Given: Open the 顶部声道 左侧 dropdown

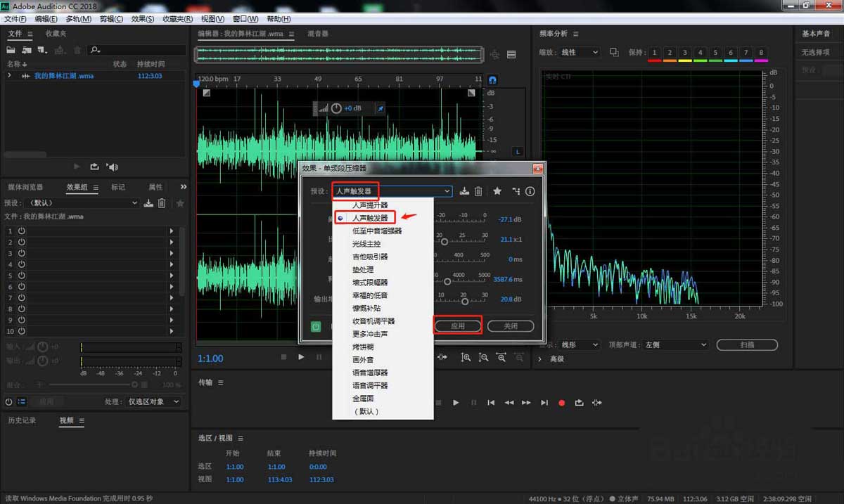Looking at the screenshot, I should (x=675, y=345).
